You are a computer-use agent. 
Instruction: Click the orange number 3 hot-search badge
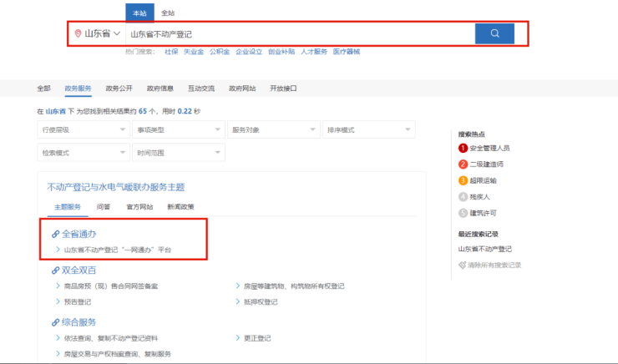pos(463,180)
